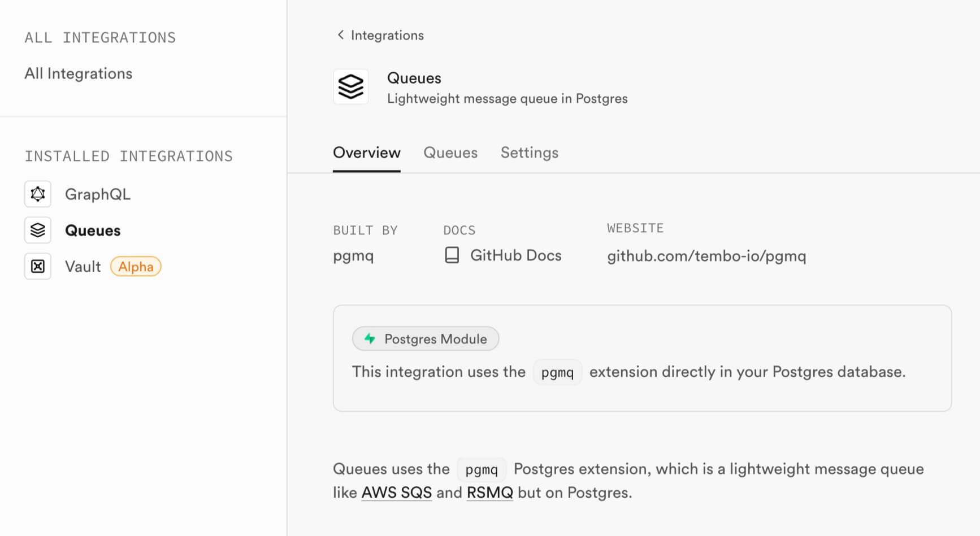Image resolution: width=980 pixels, height=536 pixels.
Task: Open the Settings tab
Action: pyautogui.click(x=530, y=152)
